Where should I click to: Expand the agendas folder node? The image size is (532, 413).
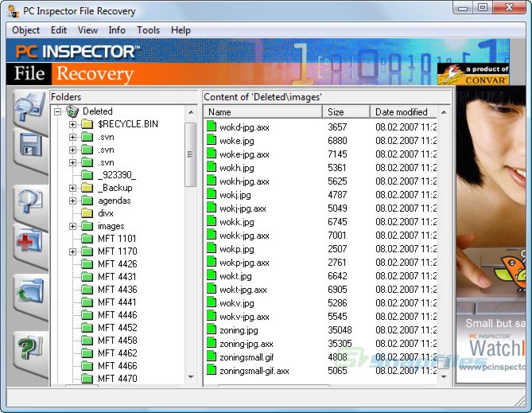click(72, 201)
